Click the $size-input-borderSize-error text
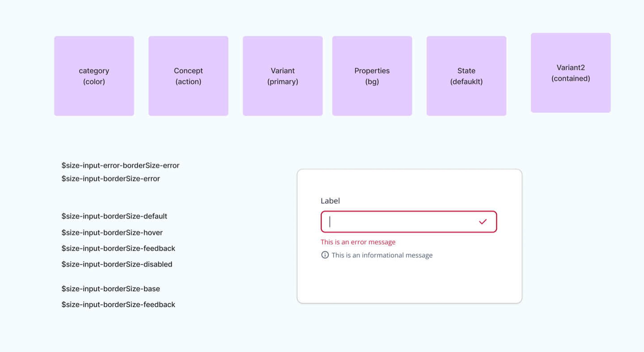The height and width of the screenshot is (352, 644). [110, 178]
